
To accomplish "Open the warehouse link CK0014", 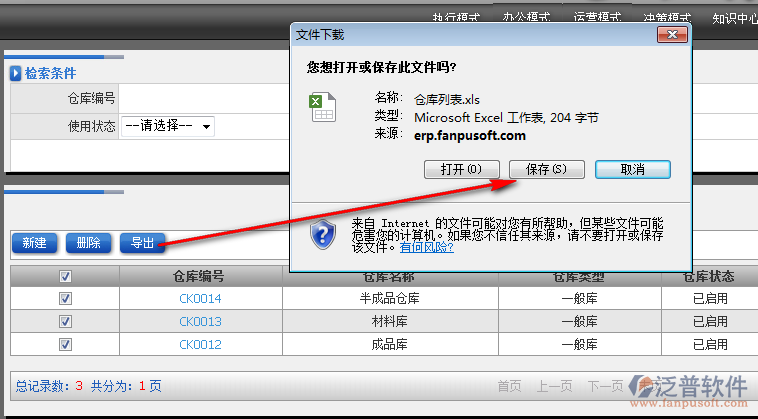I will [200, 298].
